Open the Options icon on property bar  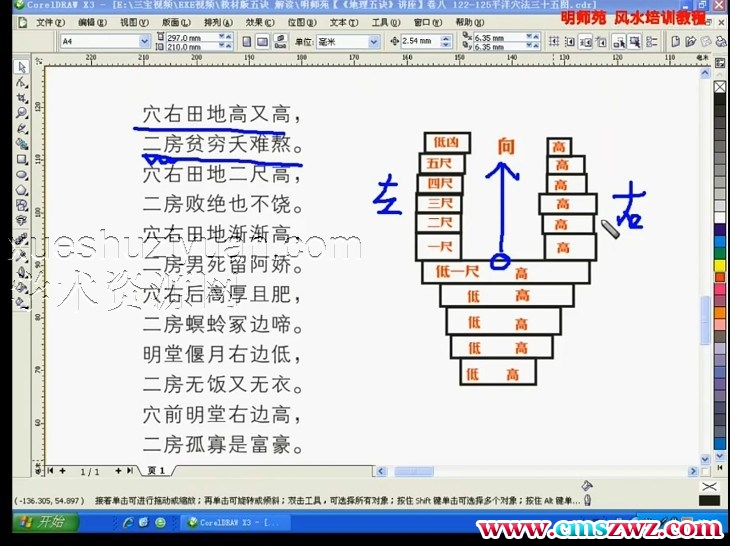(x=652, y=41)
